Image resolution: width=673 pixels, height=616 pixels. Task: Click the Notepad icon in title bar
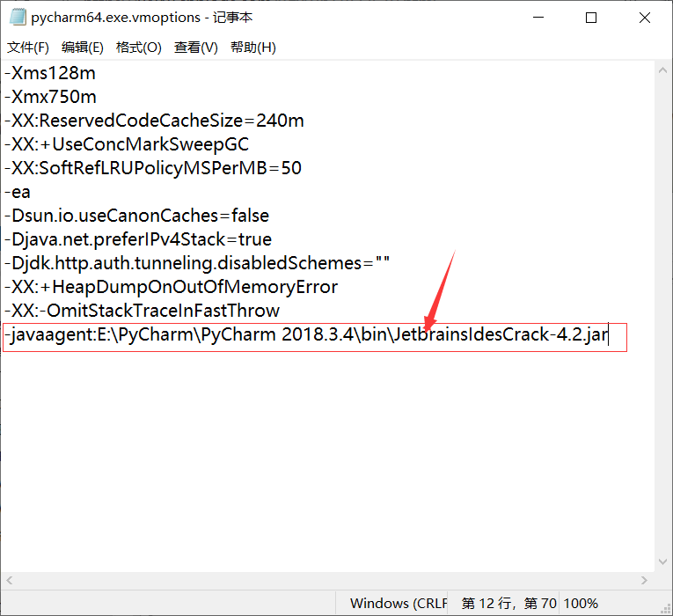coord(18,18)
